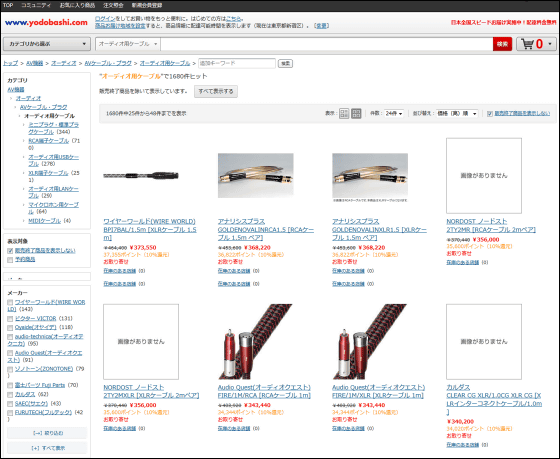The image size is (560, 459).
Task: Toggle hide discontinued products checkbox in sidebar
Action: pyautogui.click(x=10, y=251)
